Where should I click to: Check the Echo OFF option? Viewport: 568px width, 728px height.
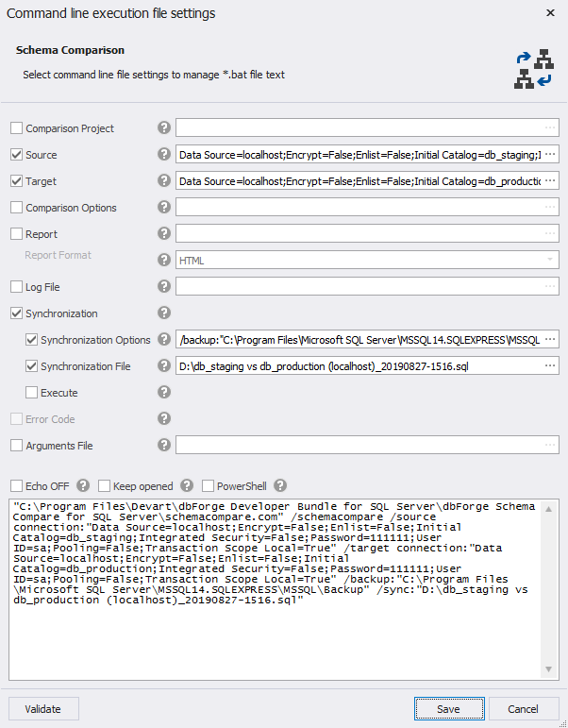[x=16, y=486]
